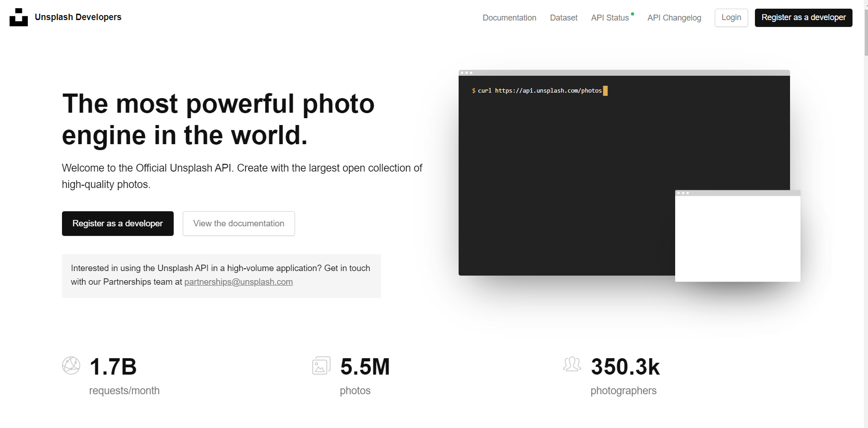Click the photo icon beside 5.5M
868x428 pixels.
click(x=321, y=365)
